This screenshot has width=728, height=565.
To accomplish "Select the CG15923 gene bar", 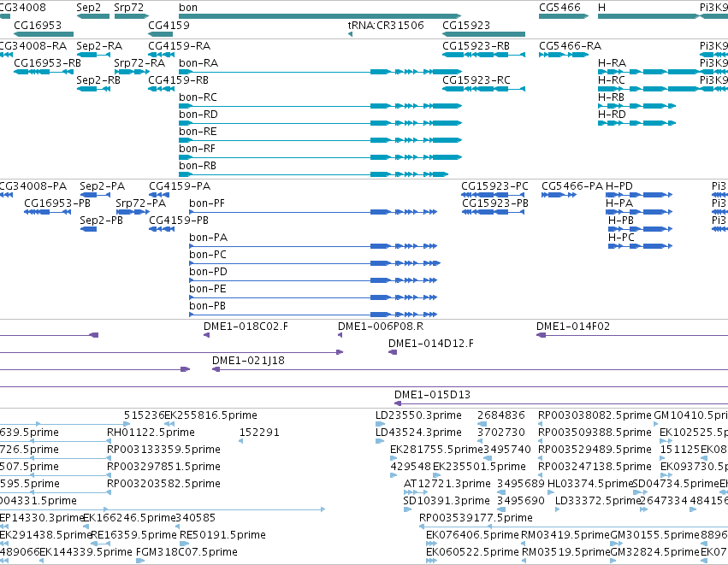I will pyautogui.click(x=484, y=34).
